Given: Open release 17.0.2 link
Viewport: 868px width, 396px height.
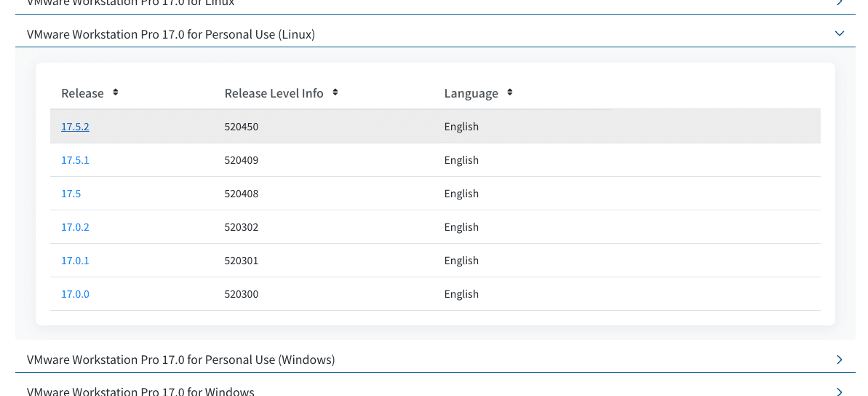Looking at the screenshot, I should click(75, 227).
